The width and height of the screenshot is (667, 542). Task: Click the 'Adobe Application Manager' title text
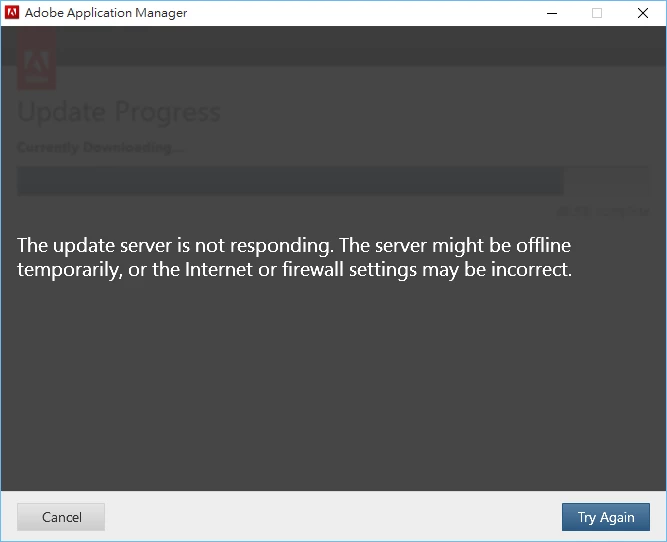tap(106, 13)
